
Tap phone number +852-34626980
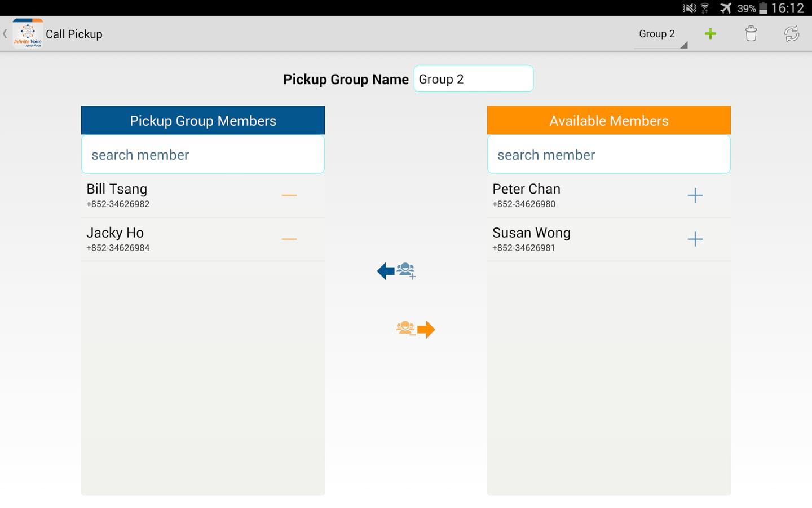[x=524, y=204]
